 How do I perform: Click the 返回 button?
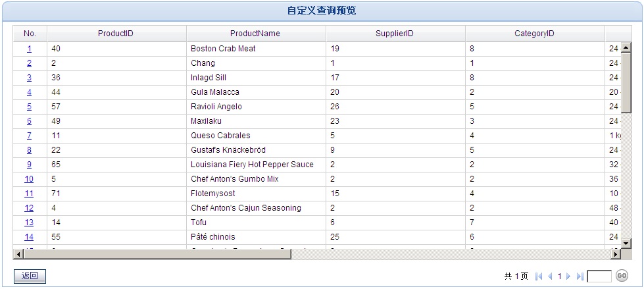point(30,276)
